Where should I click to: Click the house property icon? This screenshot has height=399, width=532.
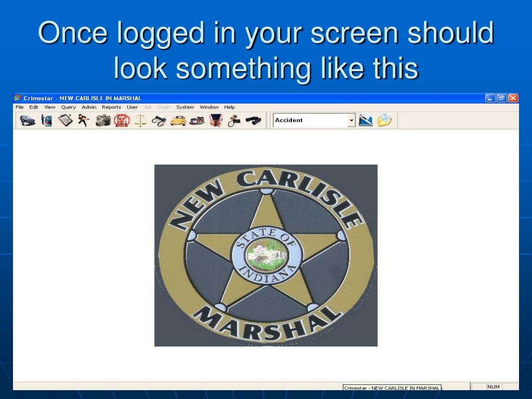coord(197,121)
